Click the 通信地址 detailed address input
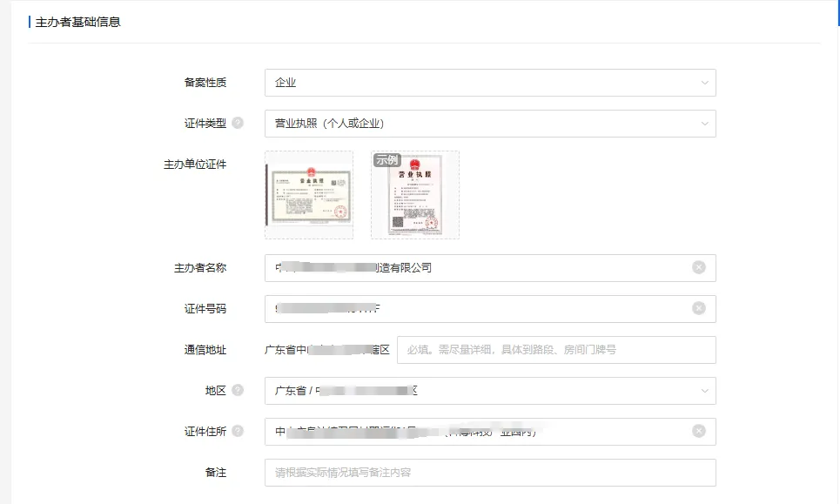Viewport: 840px width, 504px height. (555, 350)
